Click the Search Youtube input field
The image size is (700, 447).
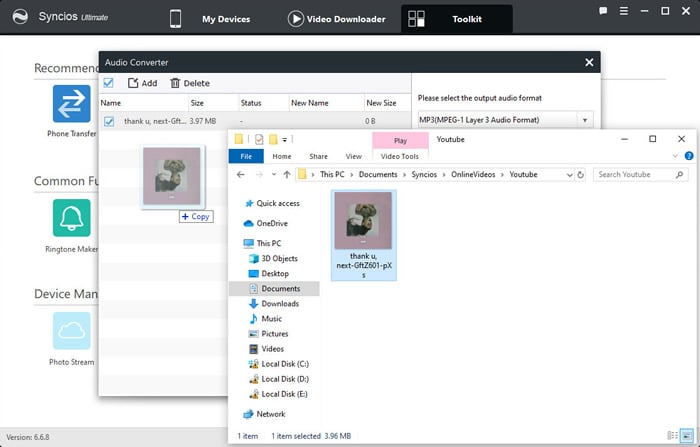[634, 175]
